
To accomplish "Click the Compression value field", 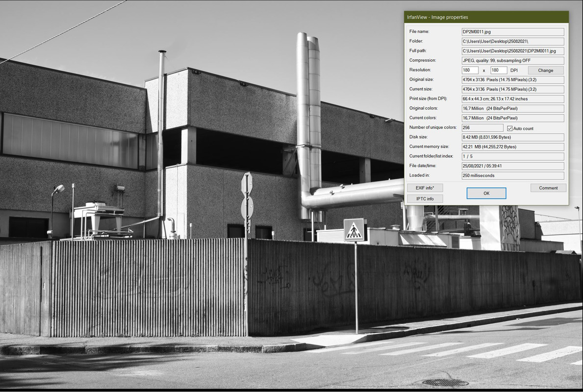I will [513, 61].
